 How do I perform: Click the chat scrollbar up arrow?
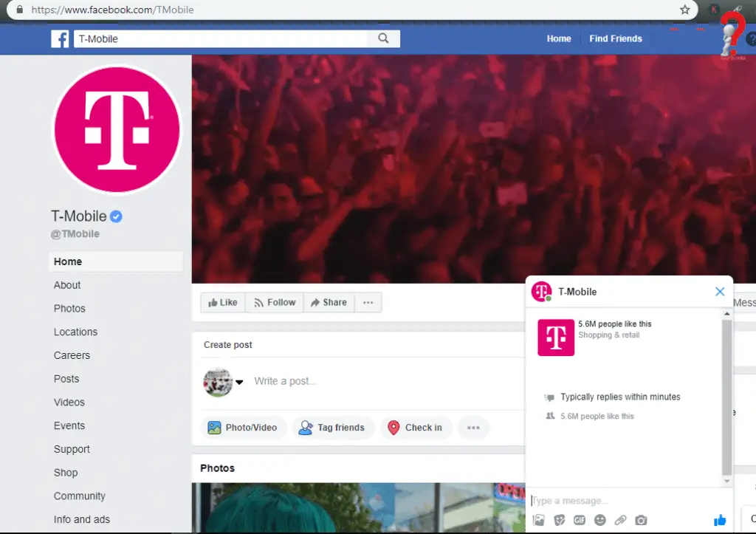pyautogui.click(x=727, y=314)
